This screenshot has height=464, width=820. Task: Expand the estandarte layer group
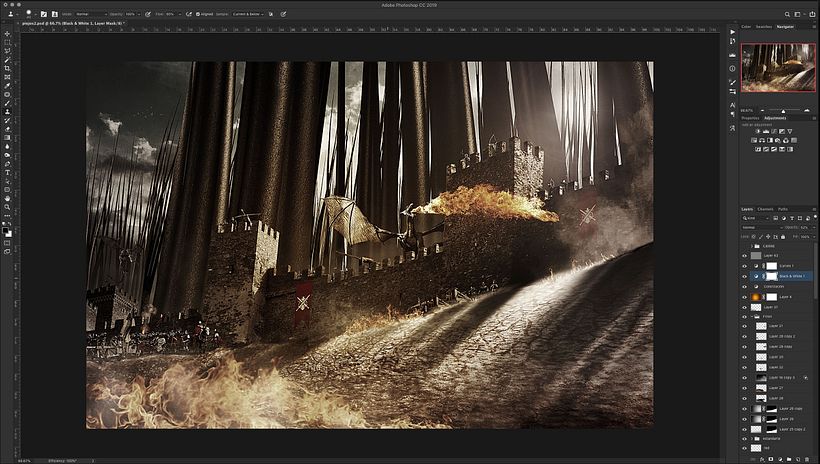pos(752,438)
